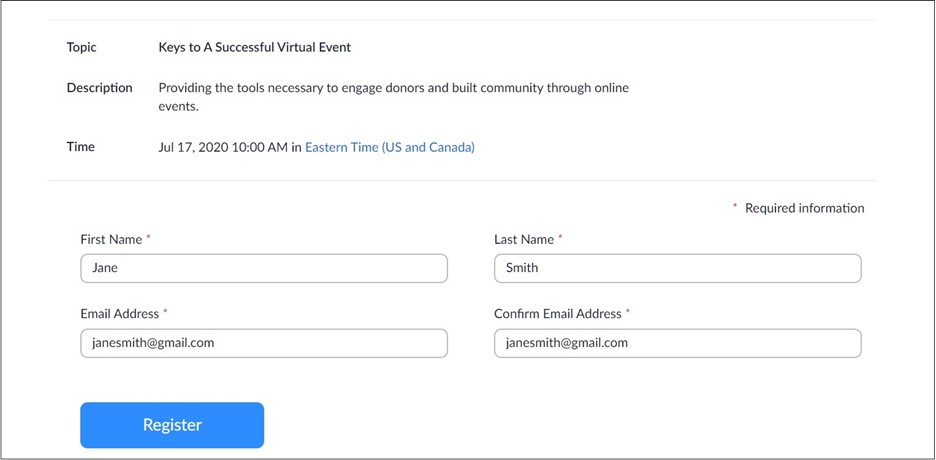The width and height of the screenshot is (936, 460).
Task: Click the Time row label
Action: (x=81, y=147)
